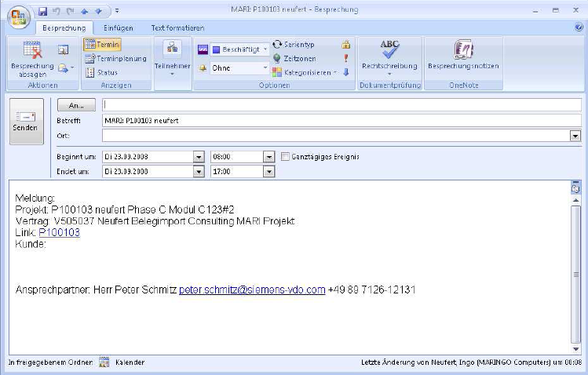
Task: Expand the Beschäftigt status dropdown
Action: (265, 49)
